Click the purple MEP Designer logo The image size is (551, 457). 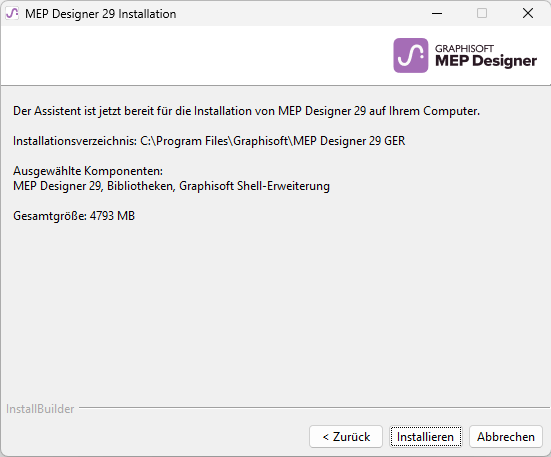[410, 56]
